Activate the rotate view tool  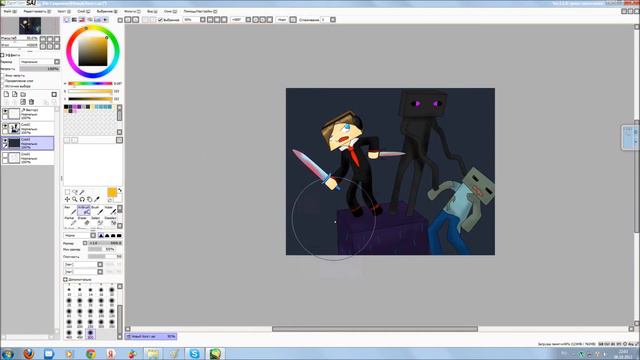coord(82,199)
